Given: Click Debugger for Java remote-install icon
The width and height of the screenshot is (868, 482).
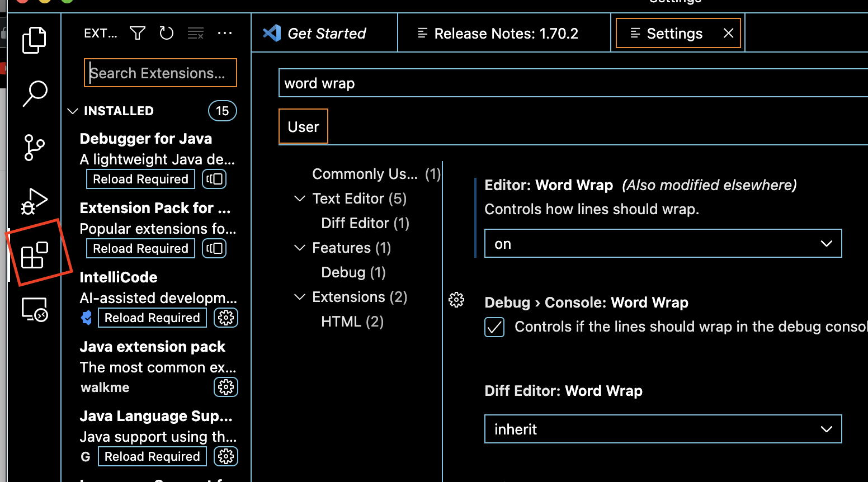Looking at the screenshot, I should pos(214,179).
